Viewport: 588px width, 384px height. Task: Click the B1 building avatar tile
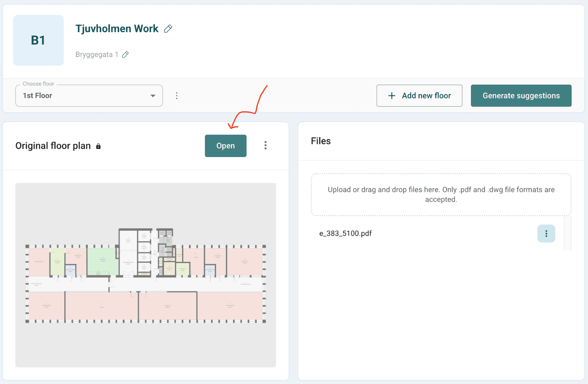pyautogui.click(x=38, y=40)
